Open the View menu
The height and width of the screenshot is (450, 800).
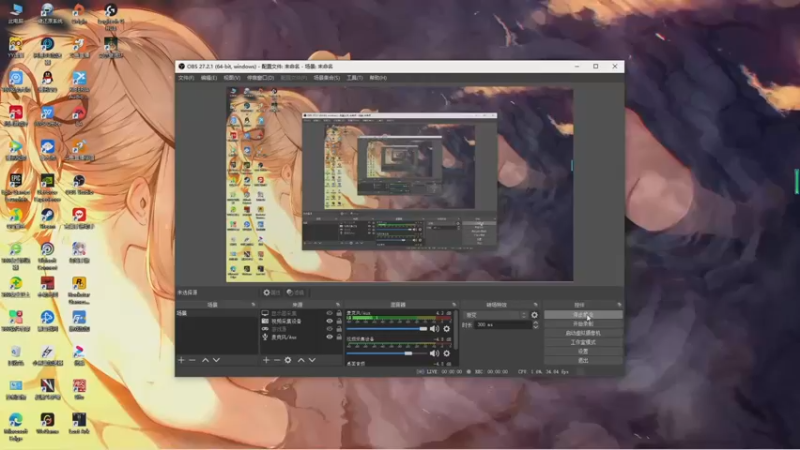pos(232,78)
